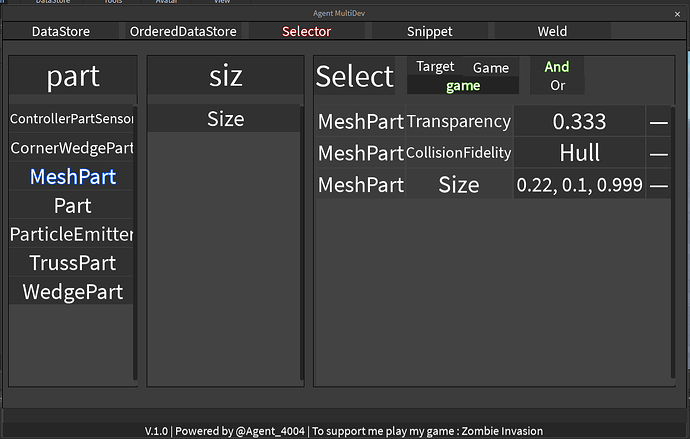Remove the MeshPart CollisionFidelity filter row
This screenshot has height=439, width=690.
point(658,153)
